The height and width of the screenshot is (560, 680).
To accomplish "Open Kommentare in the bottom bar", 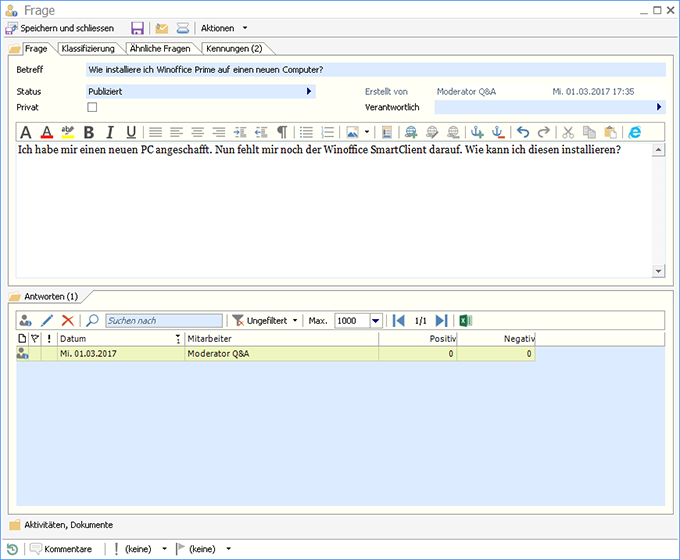I will (61, 549).
